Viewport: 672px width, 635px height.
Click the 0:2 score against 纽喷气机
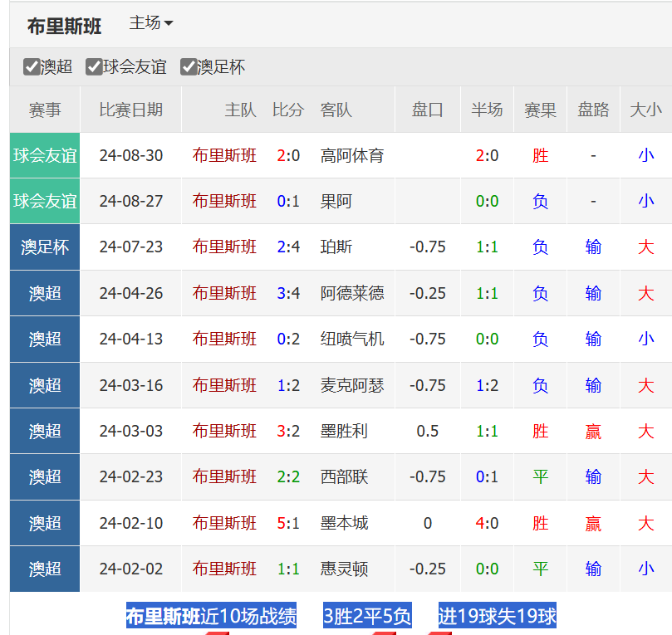[x=288, y=339]
